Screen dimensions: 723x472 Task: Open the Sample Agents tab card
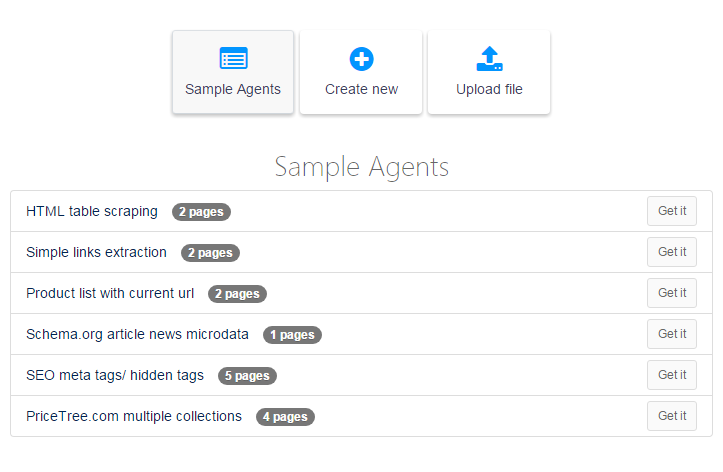tap(233, 72)
